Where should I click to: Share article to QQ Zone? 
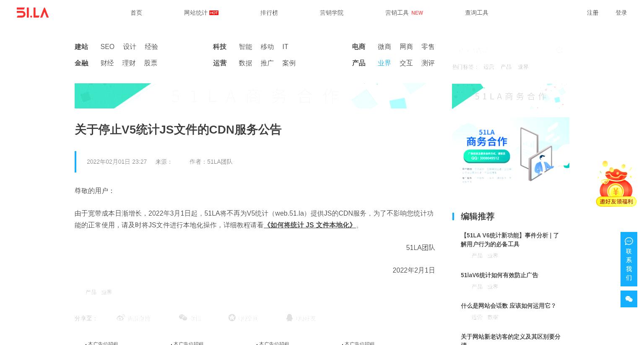243,318
